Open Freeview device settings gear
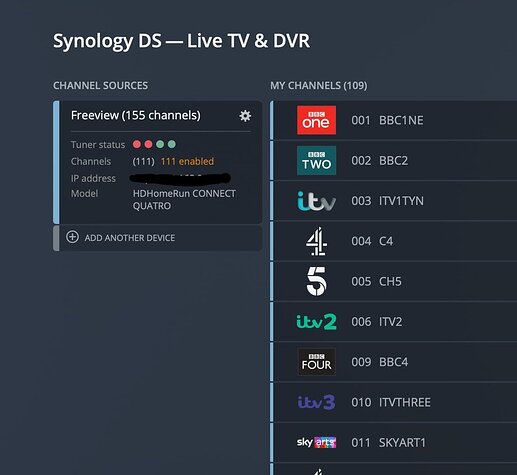 tap(245, 116)
